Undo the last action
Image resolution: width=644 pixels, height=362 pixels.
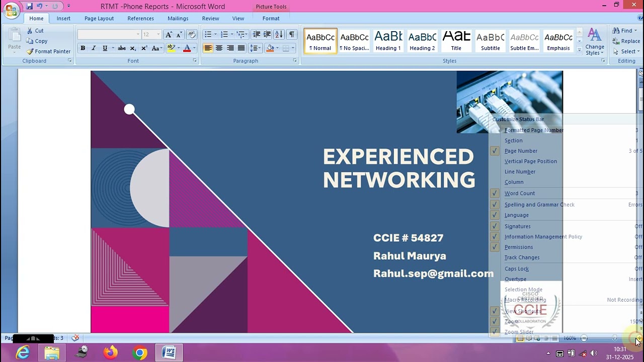pos(40,7)
